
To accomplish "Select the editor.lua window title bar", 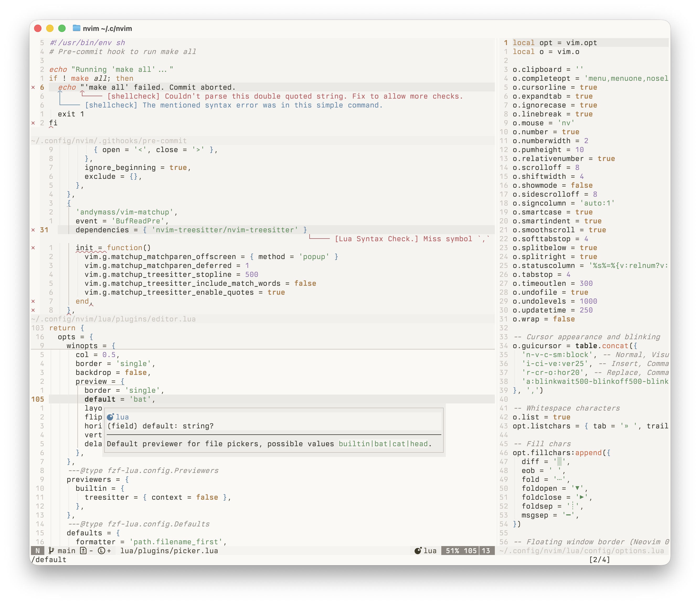I will pos(113,319).
